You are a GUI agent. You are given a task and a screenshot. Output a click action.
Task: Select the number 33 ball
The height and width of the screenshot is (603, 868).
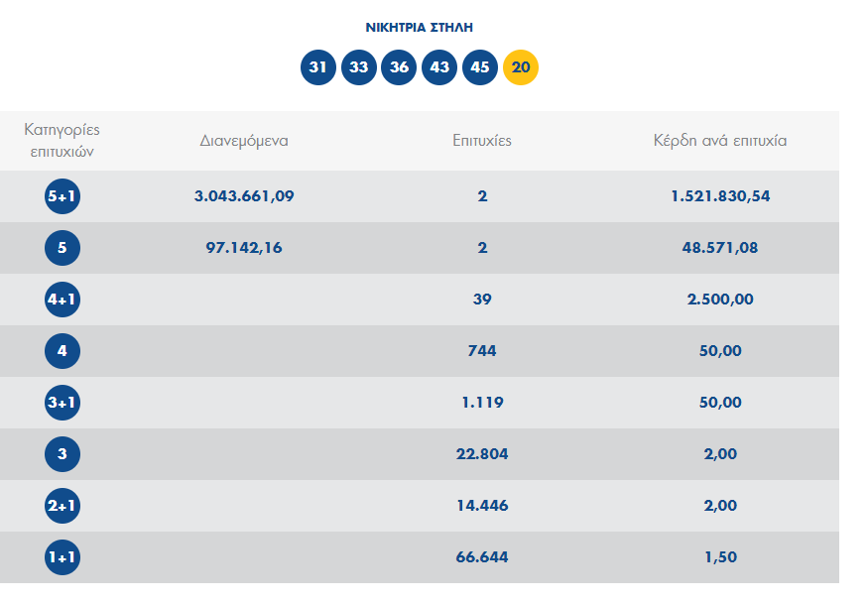pos(359,67)
